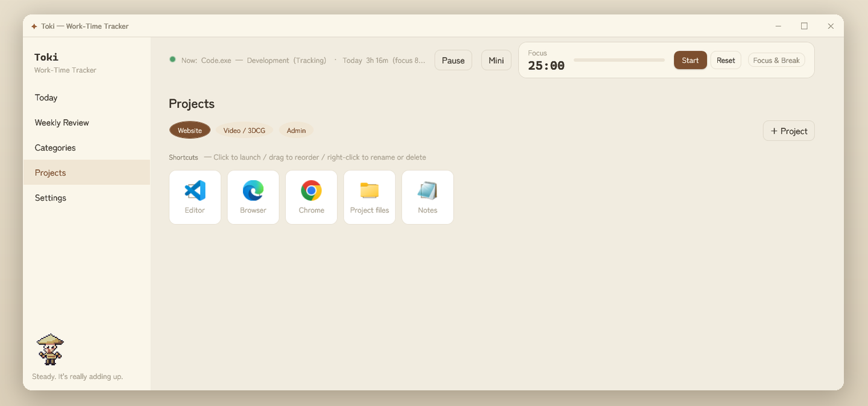The width and height of the screenshot is (868, 406).
Task: Click the Projects page heading
Action: point(192,104)
